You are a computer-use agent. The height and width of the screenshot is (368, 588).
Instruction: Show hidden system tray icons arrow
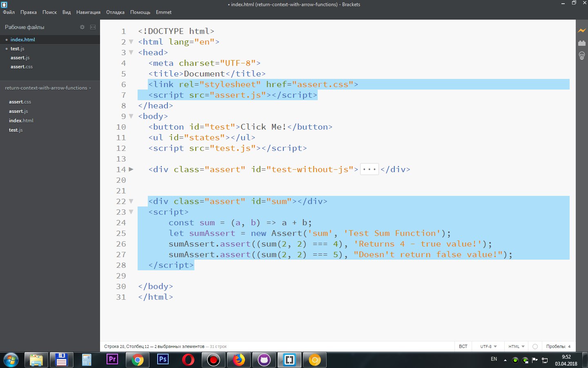tap(505, 360)
